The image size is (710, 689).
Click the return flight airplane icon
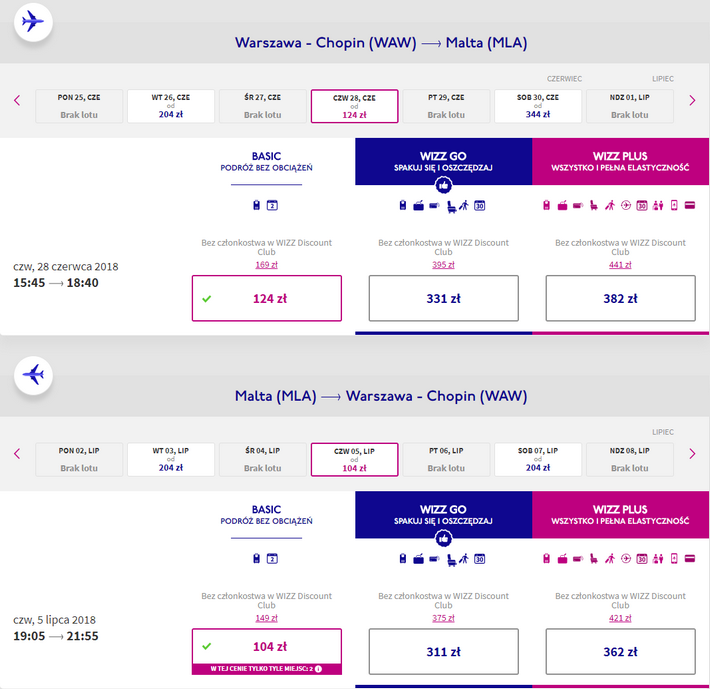33,375
